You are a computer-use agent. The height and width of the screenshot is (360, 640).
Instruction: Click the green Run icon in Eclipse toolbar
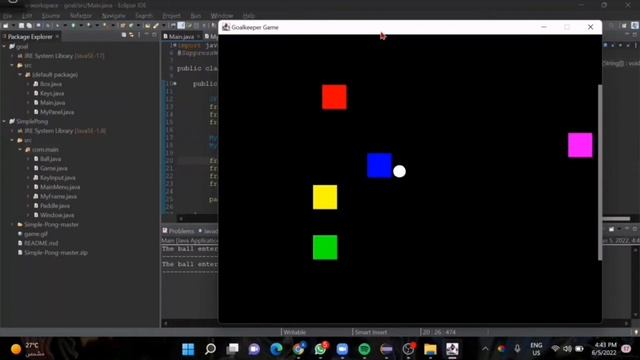pos(73,25)
